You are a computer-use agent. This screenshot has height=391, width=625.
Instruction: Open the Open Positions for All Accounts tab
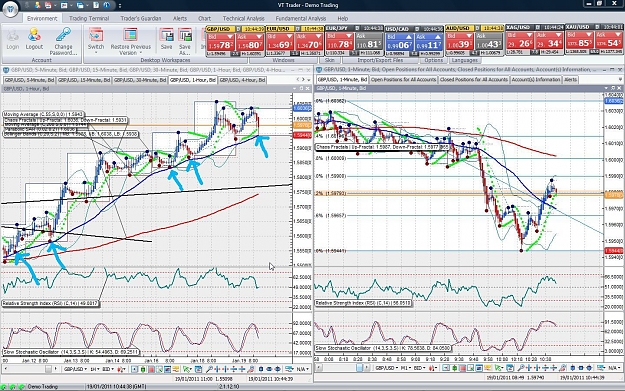(403, 80)
